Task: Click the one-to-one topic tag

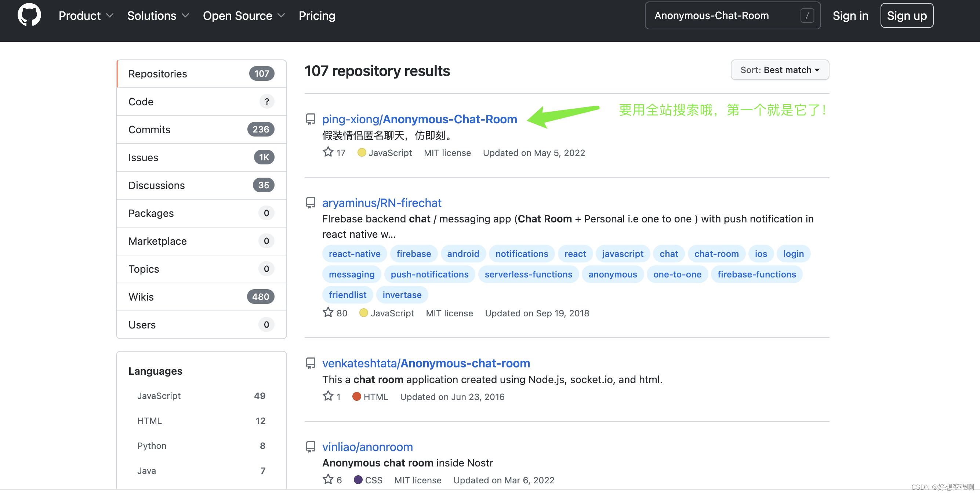Action: click(677, 274)
